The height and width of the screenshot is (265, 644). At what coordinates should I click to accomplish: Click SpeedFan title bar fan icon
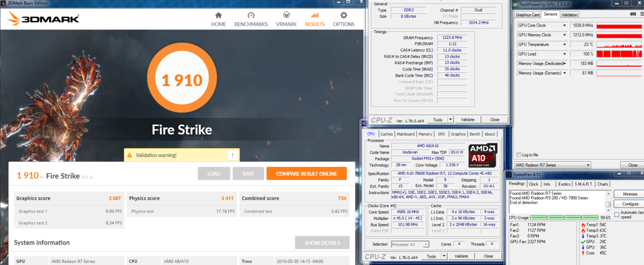point(509,175)
